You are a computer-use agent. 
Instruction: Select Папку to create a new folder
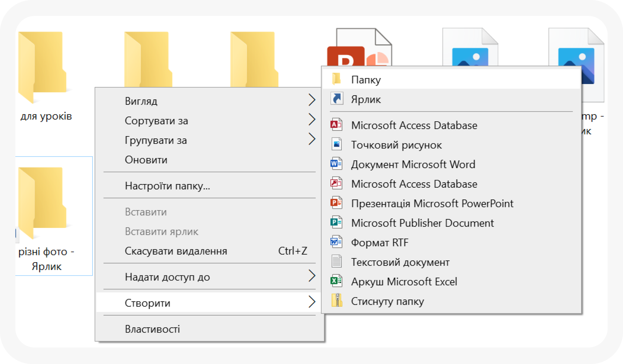point(366,80)
